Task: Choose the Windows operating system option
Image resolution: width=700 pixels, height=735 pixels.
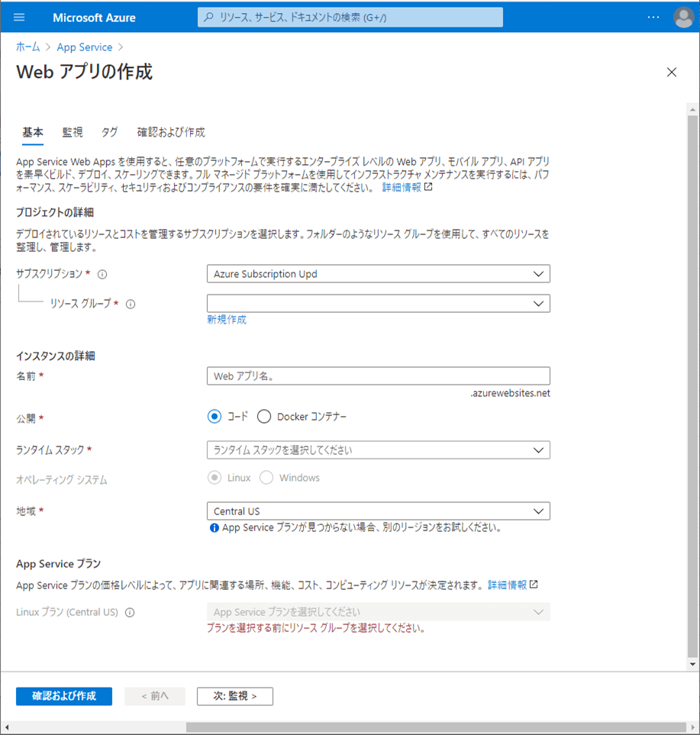Action: pos(266,478)
